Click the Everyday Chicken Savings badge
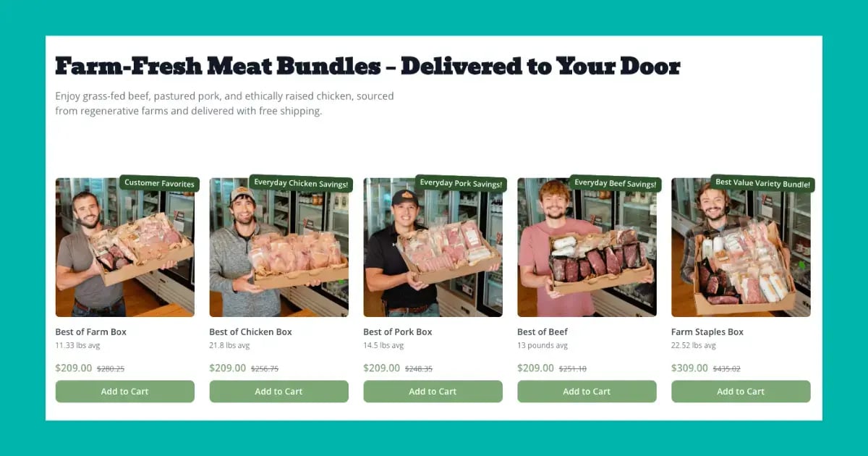Viewport: 868px width, 456px height. [301, 183]
